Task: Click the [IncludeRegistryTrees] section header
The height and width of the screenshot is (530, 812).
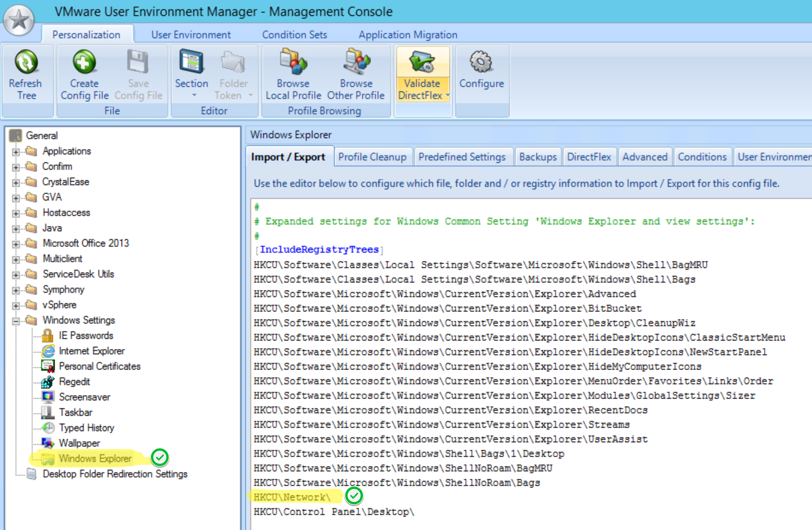Action: coord(319,249)
